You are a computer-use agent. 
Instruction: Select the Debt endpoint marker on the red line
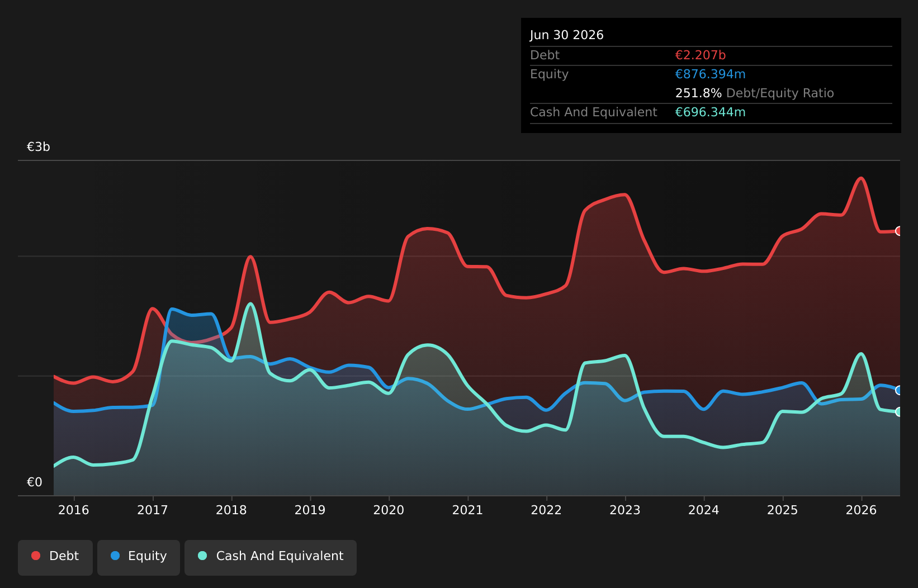click(x=899, y=231)
